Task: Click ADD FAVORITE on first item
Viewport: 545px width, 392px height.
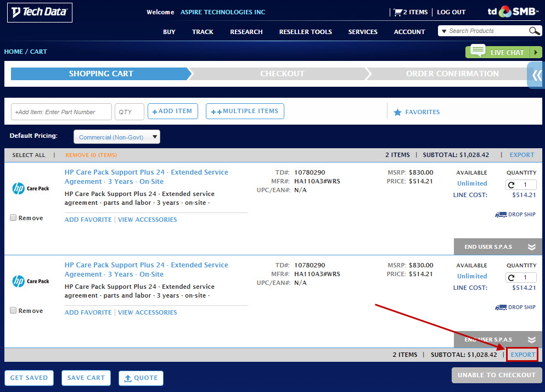Action: tap(88, 220)
